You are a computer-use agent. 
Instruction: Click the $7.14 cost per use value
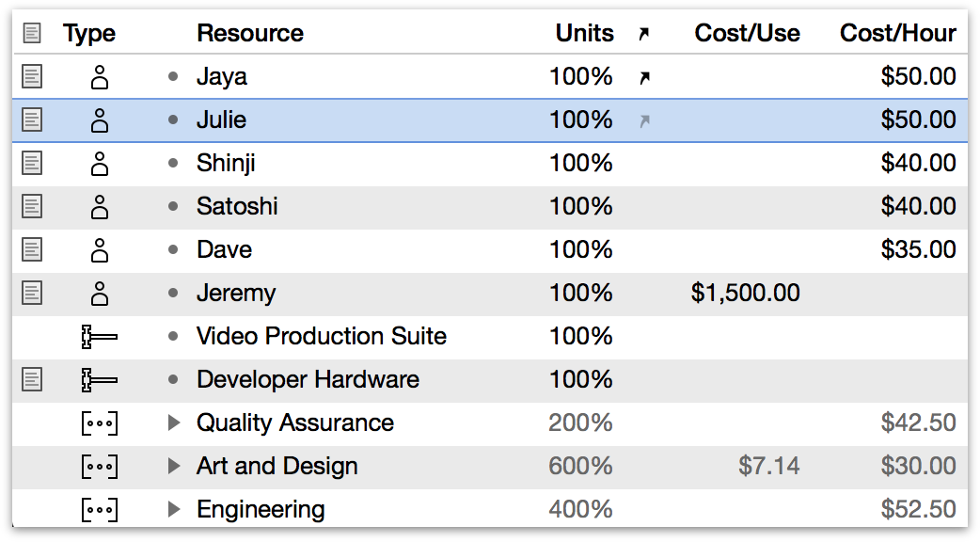[768, 467]
